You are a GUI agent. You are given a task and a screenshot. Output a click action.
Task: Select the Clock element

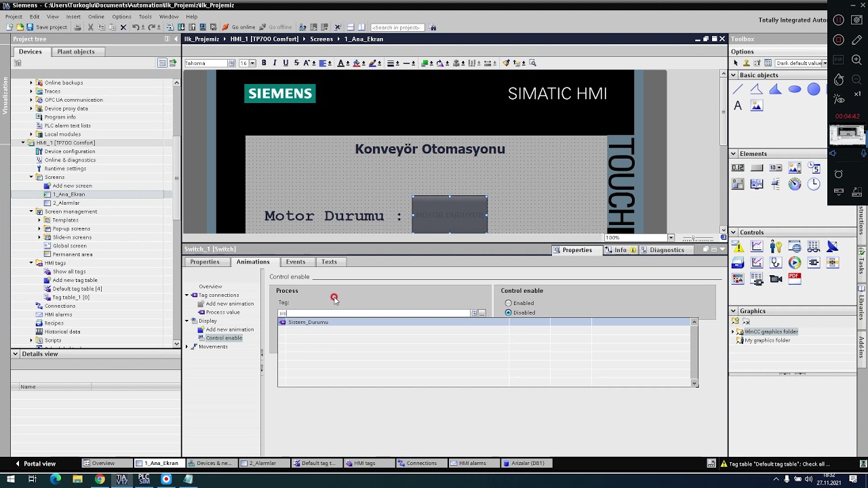814,184
